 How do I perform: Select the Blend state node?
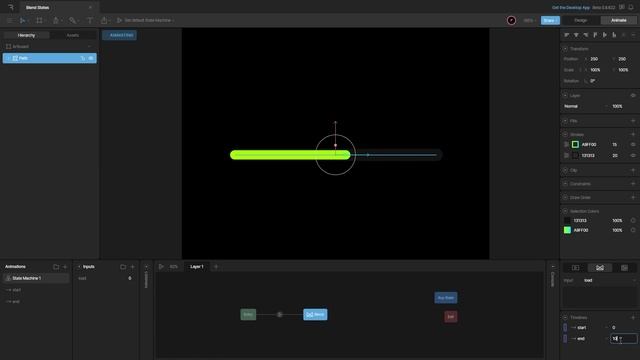point(315,314)
